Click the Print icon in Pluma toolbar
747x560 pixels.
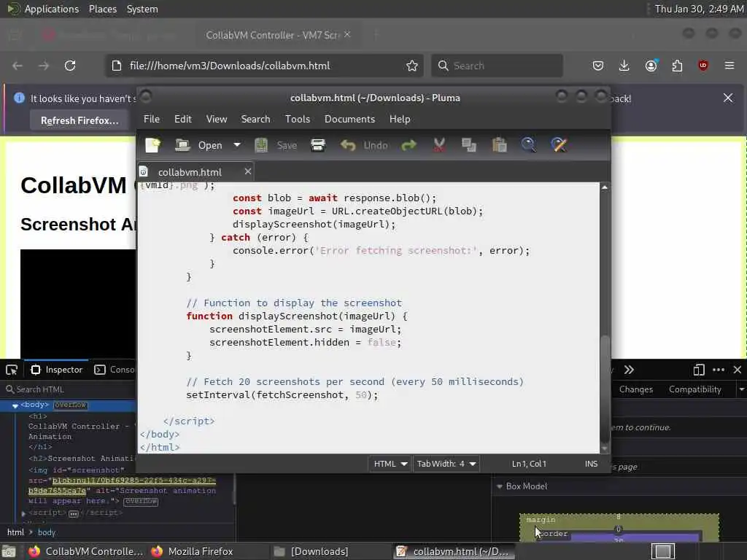coord(318,145)
